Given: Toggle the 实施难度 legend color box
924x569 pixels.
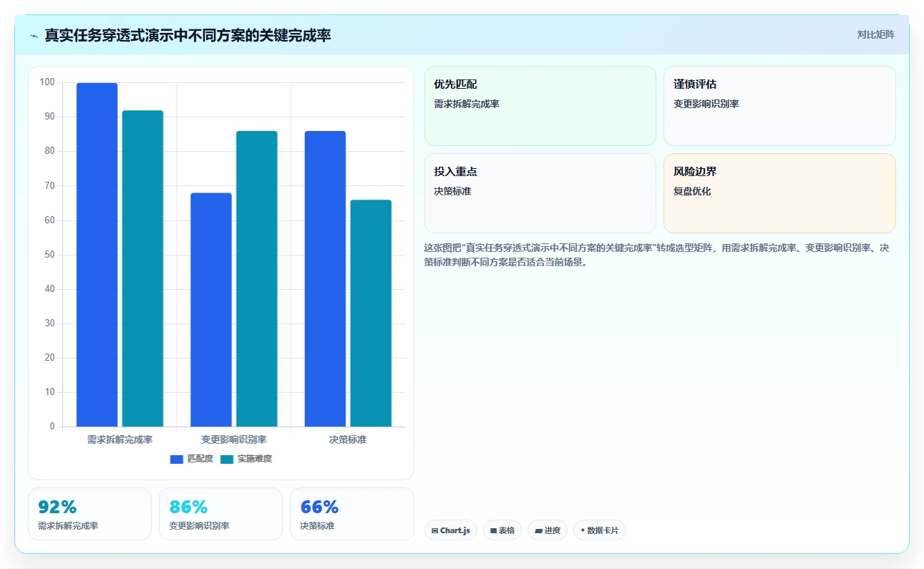Looking at the screenshot, I should 227,459.
